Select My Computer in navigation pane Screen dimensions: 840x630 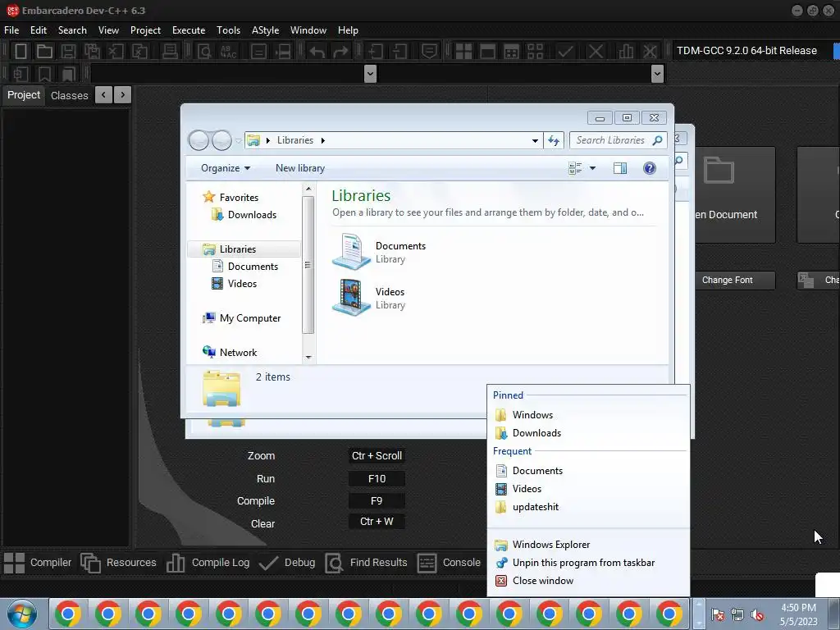click(242, 318)
